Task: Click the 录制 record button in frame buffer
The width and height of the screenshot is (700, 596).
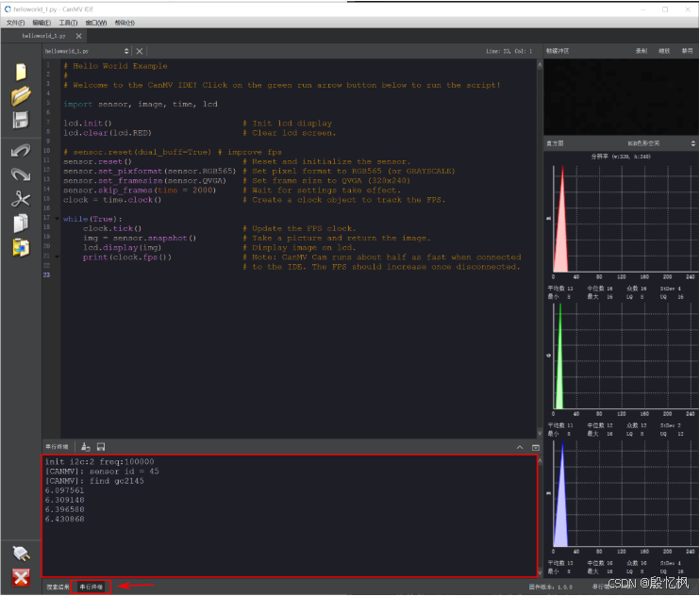Action: [x=642, y=51]
